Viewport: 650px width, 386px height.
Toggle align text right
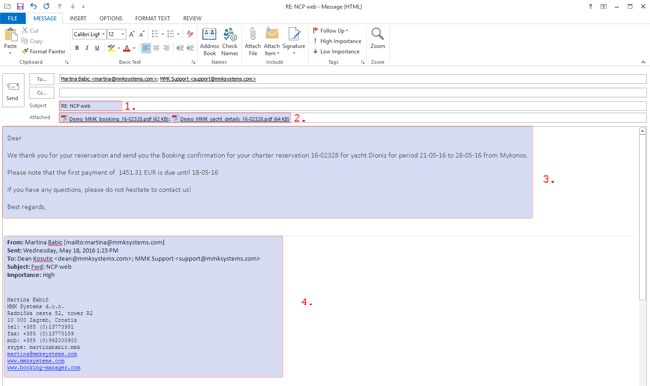pos(166,48)
